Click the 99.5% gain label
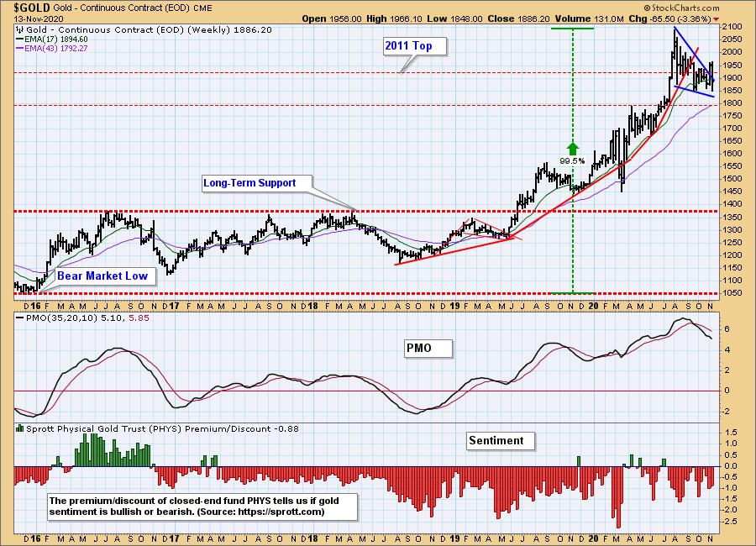 (572, 160)
